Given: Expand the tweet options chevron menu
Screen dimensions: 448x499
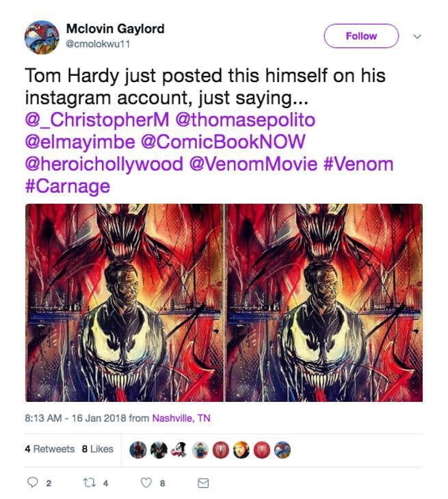Looking at the screenshot, I should [x=417, y=36].
